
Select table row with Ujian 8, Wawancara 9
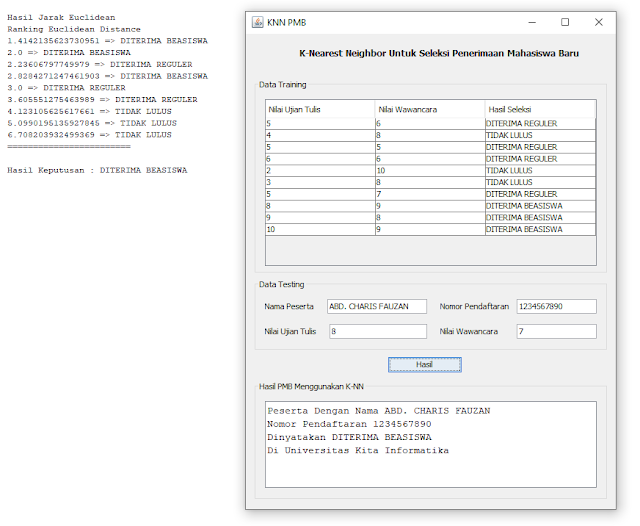pyautogui.click(x=431, y=206)
